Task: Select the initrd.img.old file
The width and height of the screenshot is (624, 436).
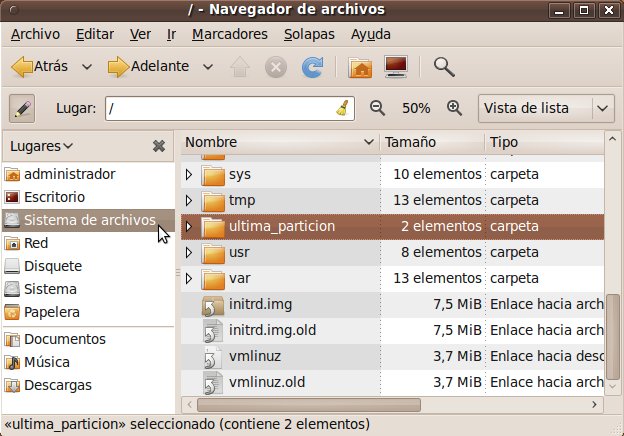Action: pos(392,330)
